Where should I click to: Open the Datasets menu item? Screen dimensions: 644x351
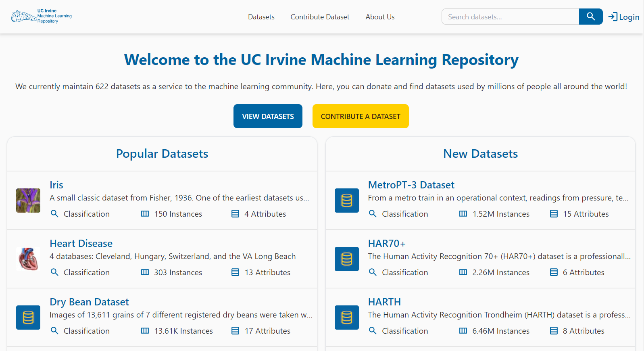coord(261,17)
